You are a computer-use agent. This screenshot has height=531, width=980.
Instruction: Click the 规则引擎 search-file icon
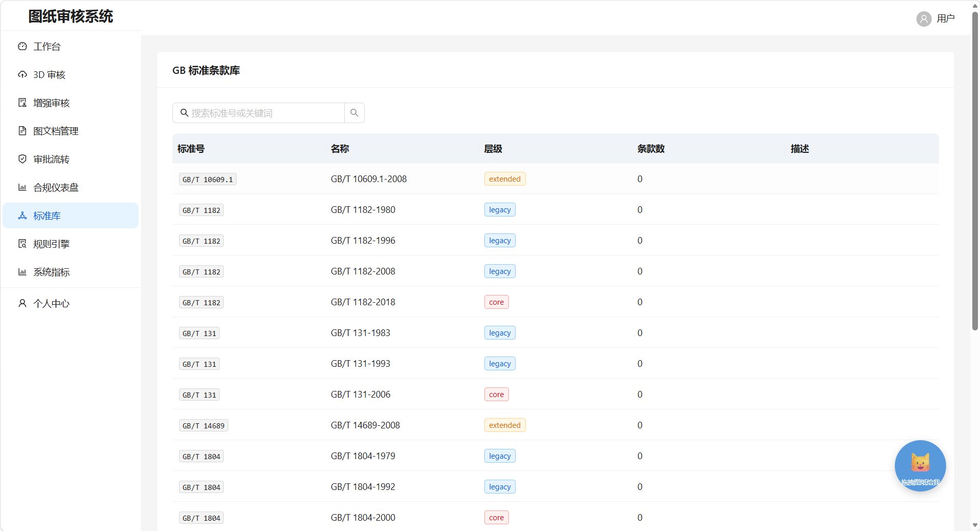click(22, 244)
